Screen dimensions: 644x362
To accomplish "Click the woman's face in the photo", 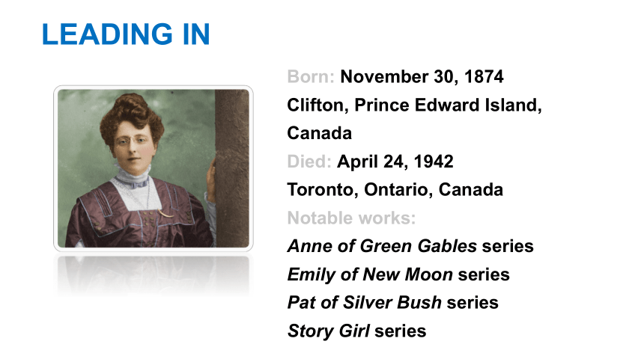I will 133,144.
